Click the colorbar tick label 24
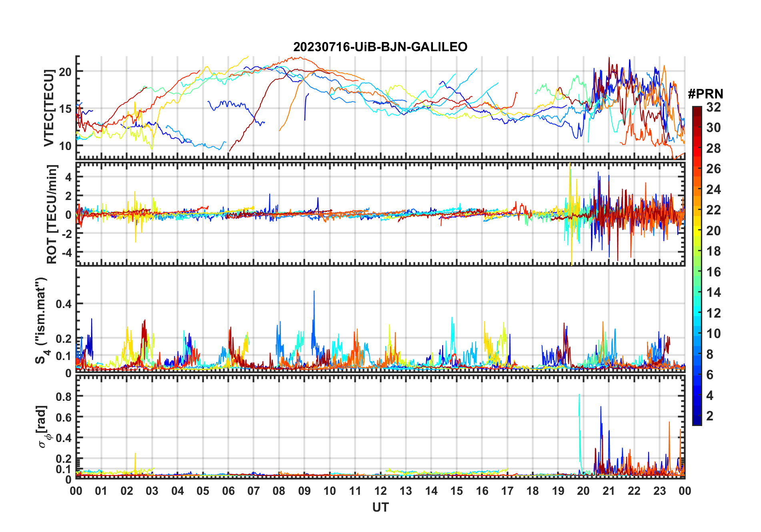The height and width of the screenshot is (532, 761). click(713, 190)
